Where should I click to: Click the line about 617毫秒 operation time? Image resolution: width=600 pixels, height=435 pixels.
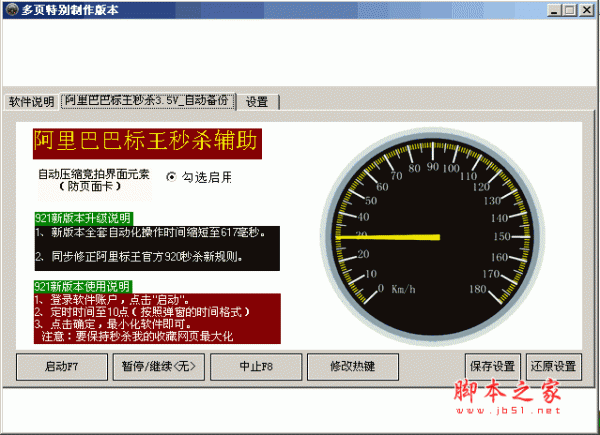coord(150,232)
